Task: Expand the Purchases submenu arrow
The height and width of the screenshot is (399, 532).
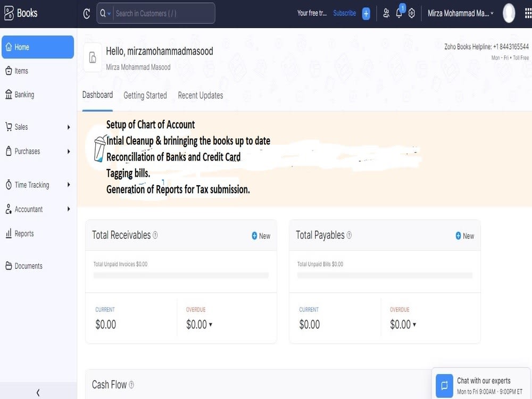Action: pyautogui.click(x=69, y=151)
